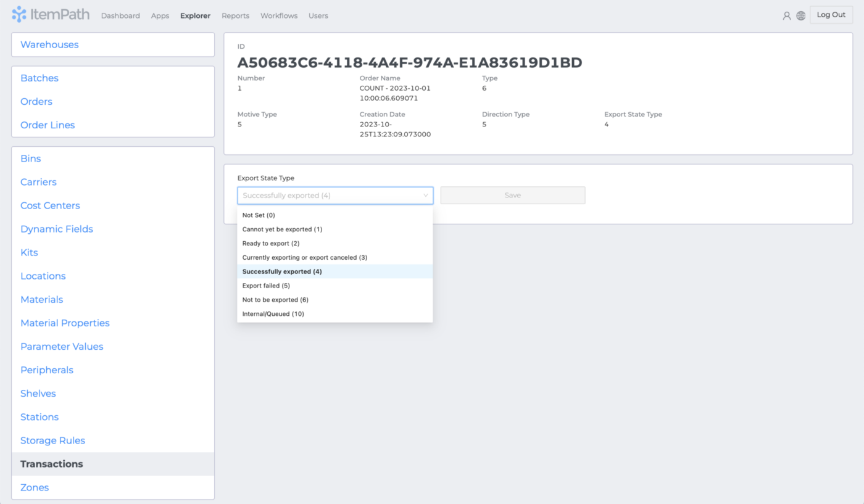Open the Warehouses explorer link
Screen dimensions: 864x504
(x=49, y=44)
